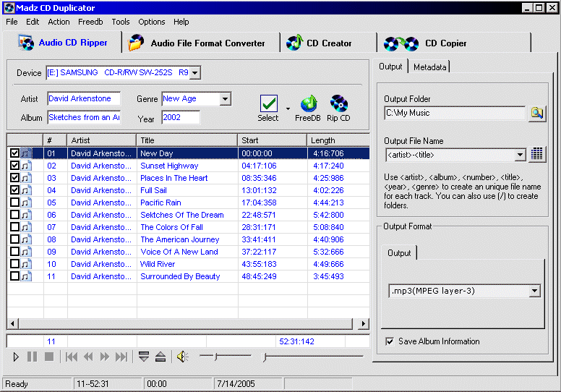Open the Edit menu
Image resolution: width=561 pixels, height=392 pixels.
click(x=33, y=22)
